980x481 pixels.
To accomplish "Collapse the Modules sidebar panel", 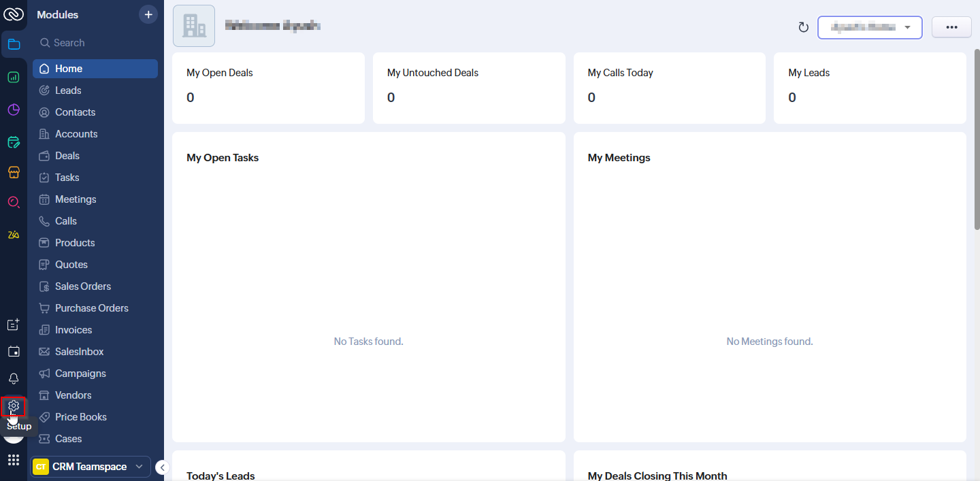I will pos(163,467).
